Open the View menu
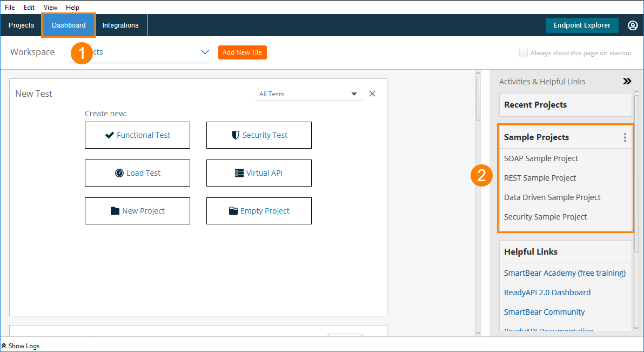The width and height of the screenshot is (644, 352). coord(50,7)
